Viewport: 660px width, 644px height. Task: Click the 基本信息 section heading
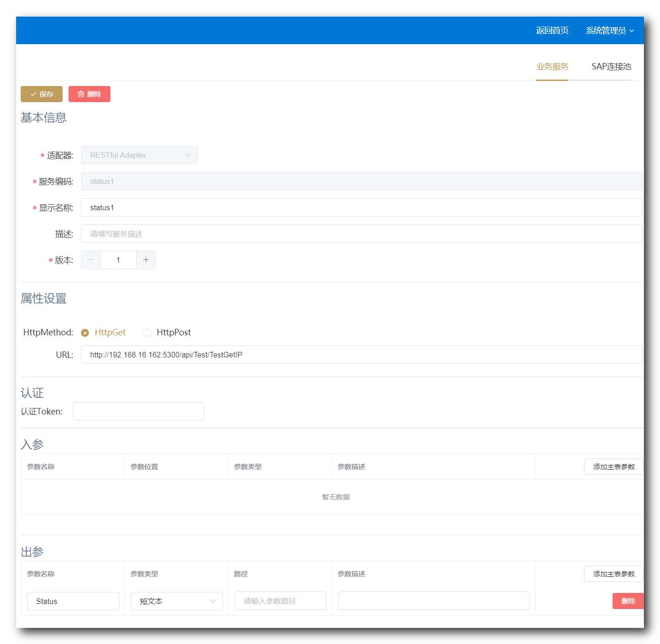(44, 118)
